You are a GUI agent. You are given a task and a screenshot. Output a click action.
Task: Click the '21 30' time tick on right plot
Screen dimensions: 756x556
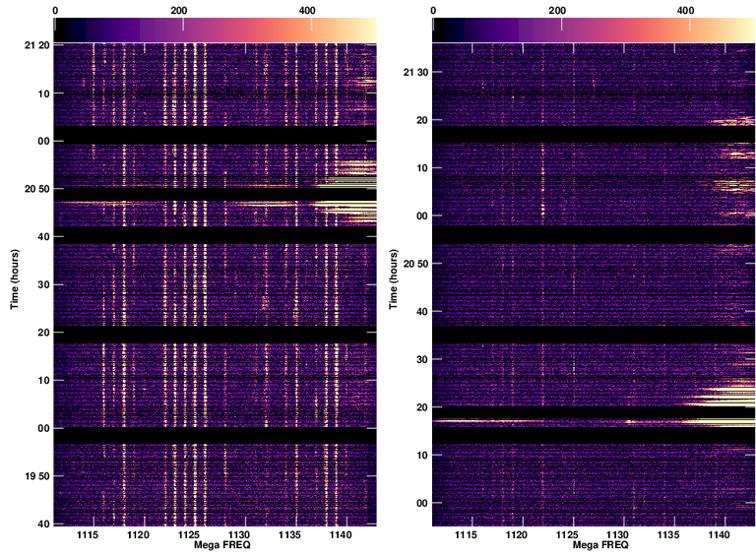coord(412,73)
